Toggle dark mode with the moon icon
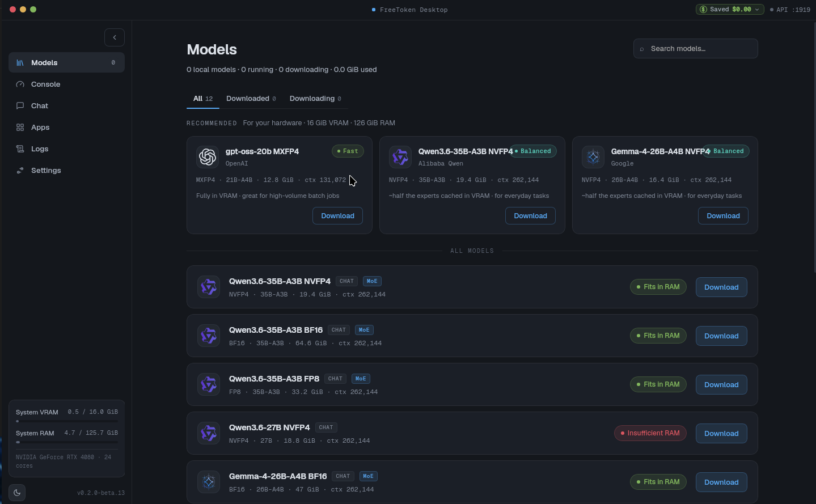Image resolution: width=816 pixels, height=504 pixels. coord(17,493)
